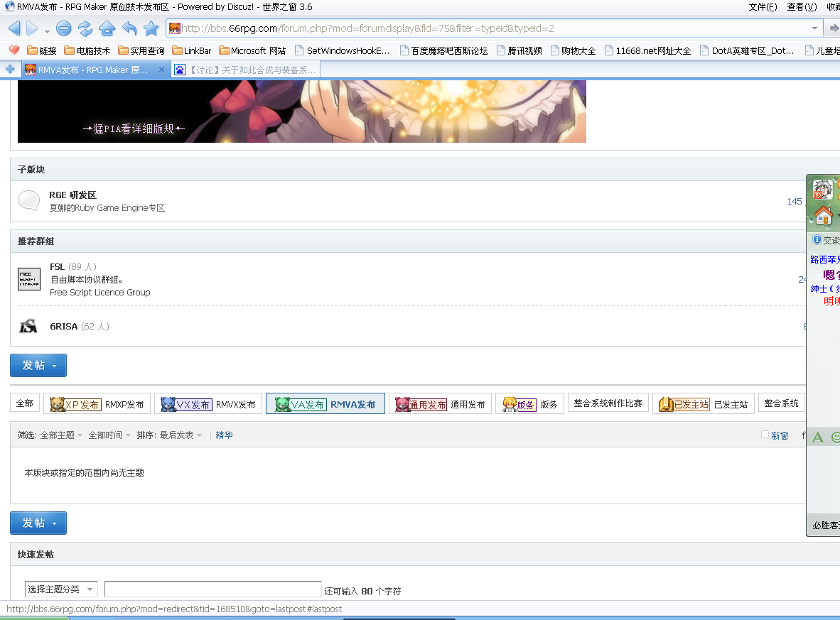Open the 选择主题分类 combo box
The image size is (840, 620).
pos(61,589)
